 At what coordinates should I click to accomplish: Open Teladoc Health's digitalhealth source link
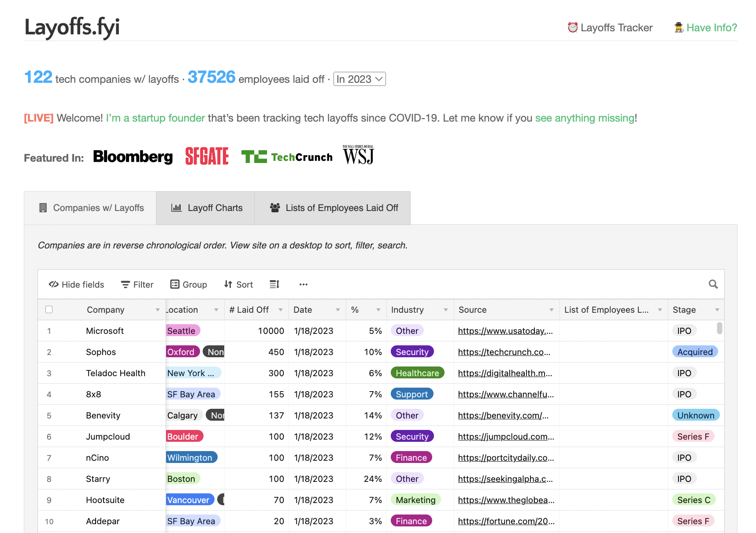click(x=505, y=373)
